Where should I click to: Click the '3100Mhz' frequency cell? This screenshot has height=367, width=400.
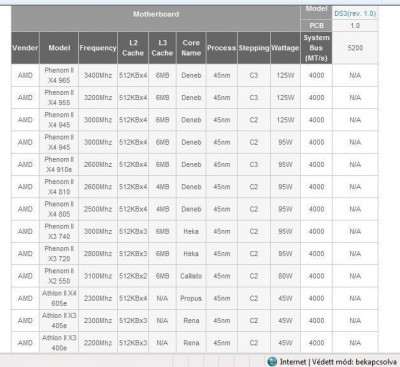(x=98, y=276)
